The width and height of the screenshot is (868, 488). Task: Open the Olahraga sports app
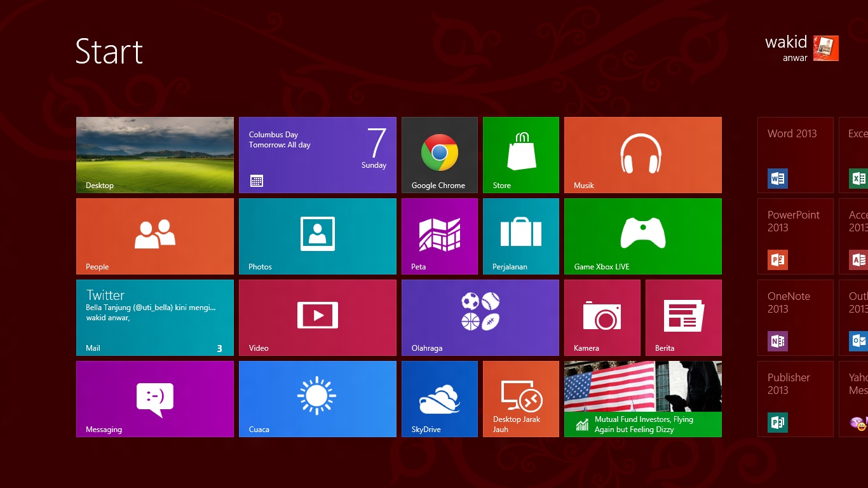[480, 317]
